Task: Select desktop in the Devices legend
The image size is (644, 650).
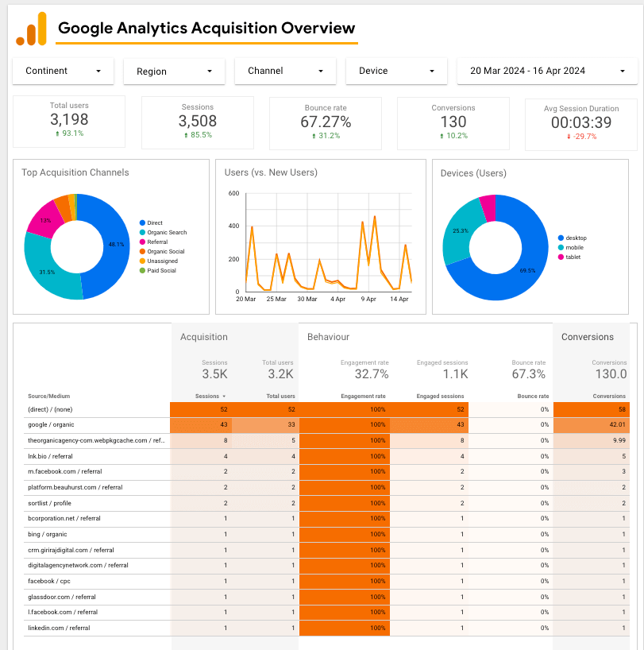Action: click(x=573, y=238)
